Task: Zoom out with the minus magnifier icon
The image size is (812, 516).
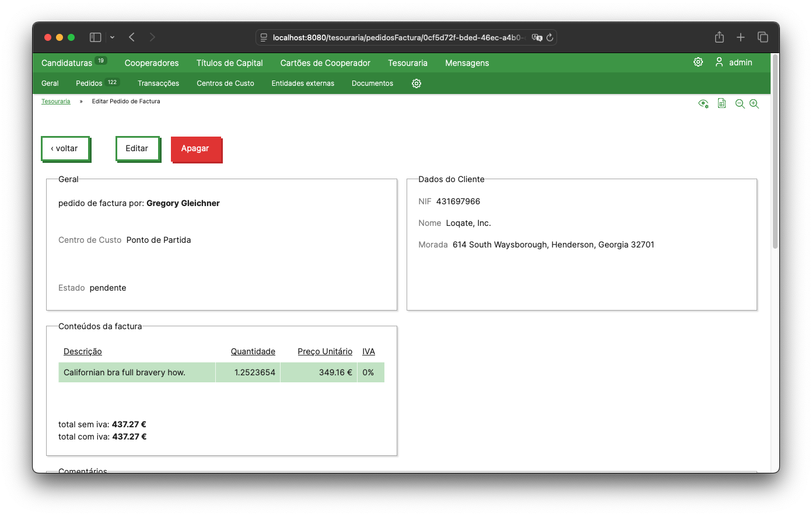Action: pyautogui.click(x=740, y=104)
